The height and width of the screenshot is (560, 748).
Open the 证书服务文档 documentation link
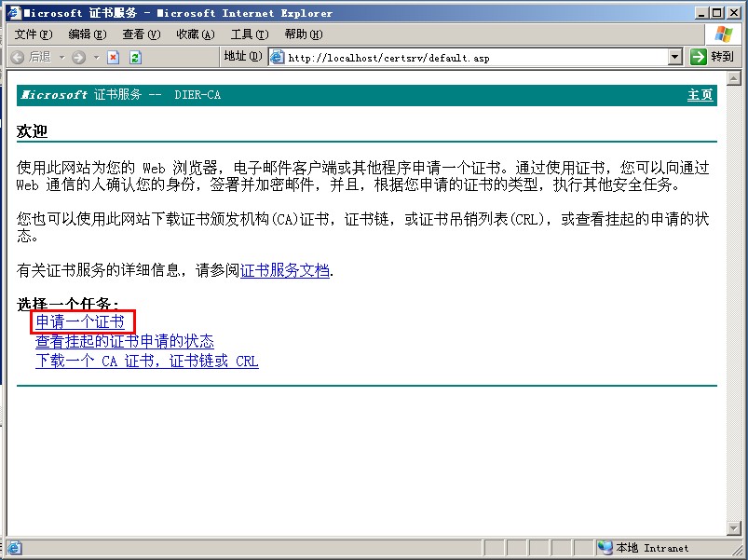(x=284, y=271)
